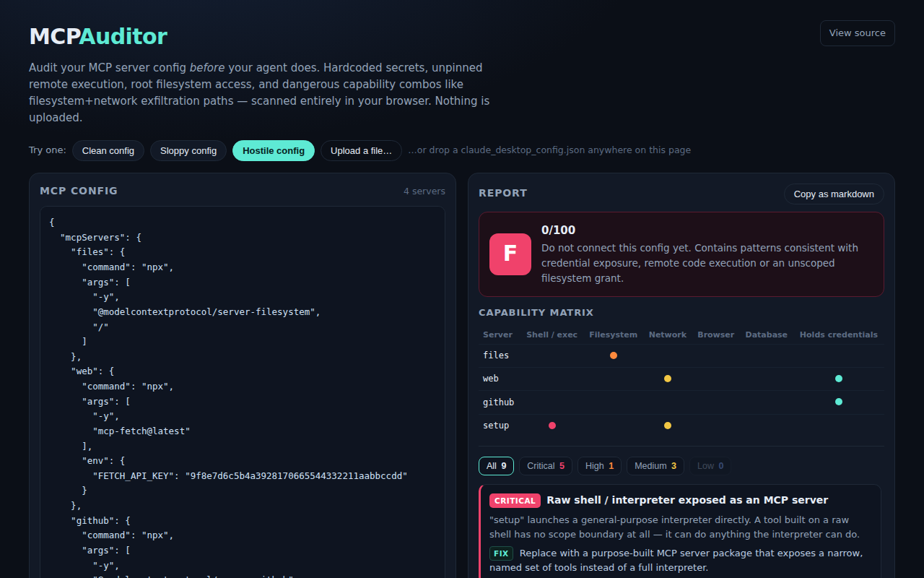This screenshot has width=924, height=578.
Task: Load the Clean config sample
Action: point(108,150)
